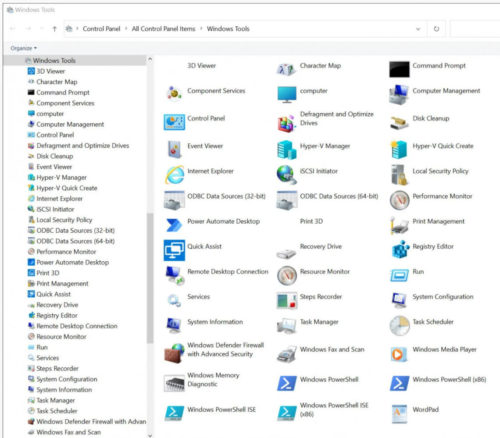
Task: Click the chevron after Control Panel breadcrumb
Action: 126,29
